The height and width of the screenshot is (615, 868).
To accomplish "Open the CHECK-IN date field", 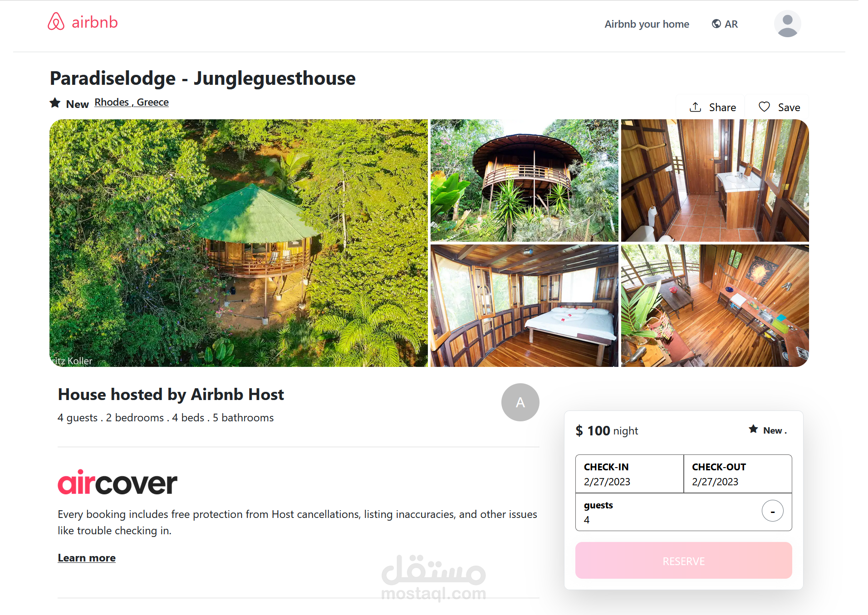I will (x=629, y=474).
